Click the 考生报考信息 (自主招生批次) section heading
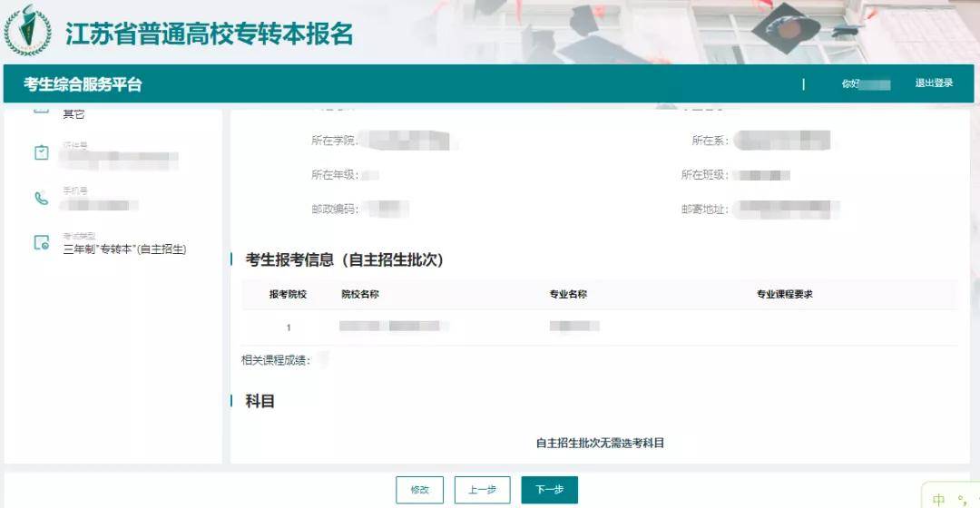Screen dimensions: 980x508 344,260
